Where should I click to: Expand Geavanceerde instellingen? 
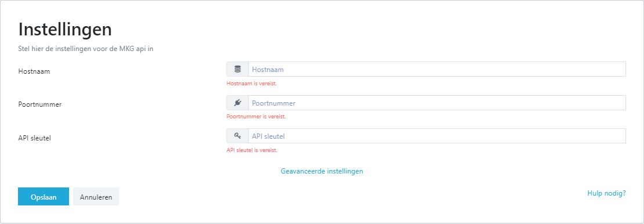(x=321, y=171)
